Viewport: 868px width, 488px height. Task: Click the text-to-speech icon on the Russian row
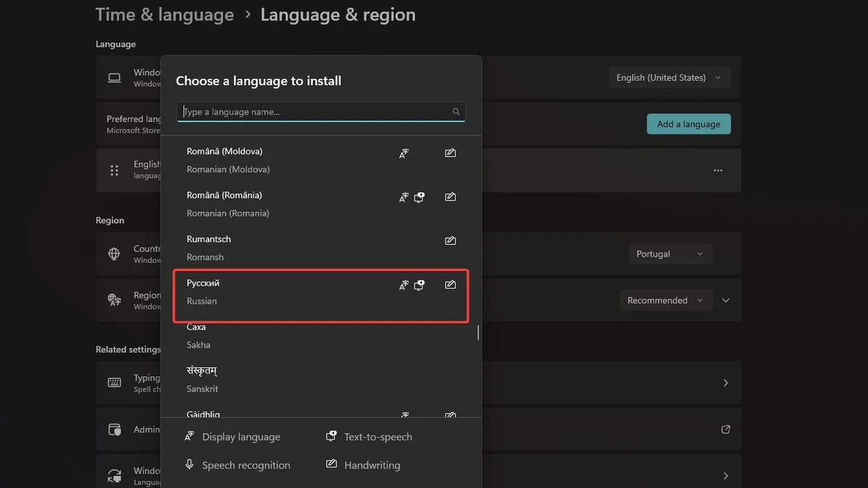(420, 284)
